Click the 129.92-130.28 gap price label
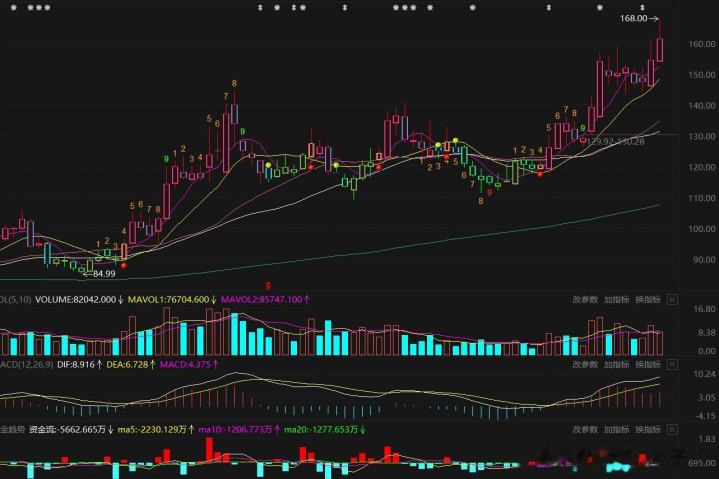Image resolution: width=719 pixels, height=479 pixels. pyautogui.click(x=616, y=141)
